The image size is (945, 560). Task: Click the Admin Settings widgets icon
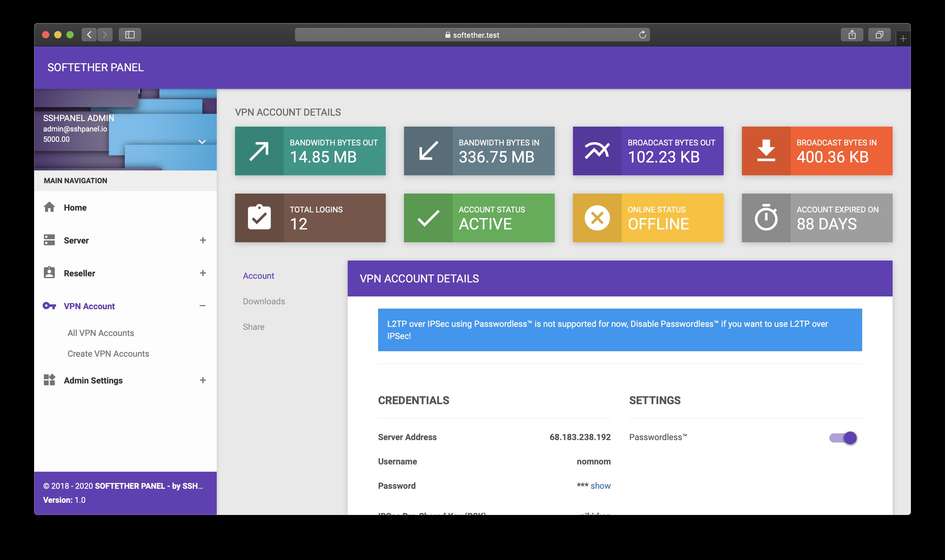click(x=49, y=380)
